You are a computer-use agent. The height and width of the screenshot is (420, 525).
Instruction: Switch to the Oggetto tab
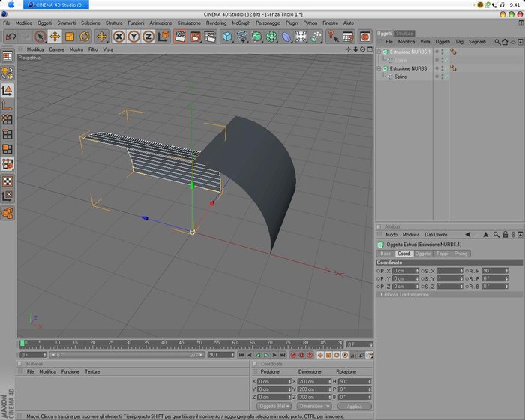click(x=423, y=253)
